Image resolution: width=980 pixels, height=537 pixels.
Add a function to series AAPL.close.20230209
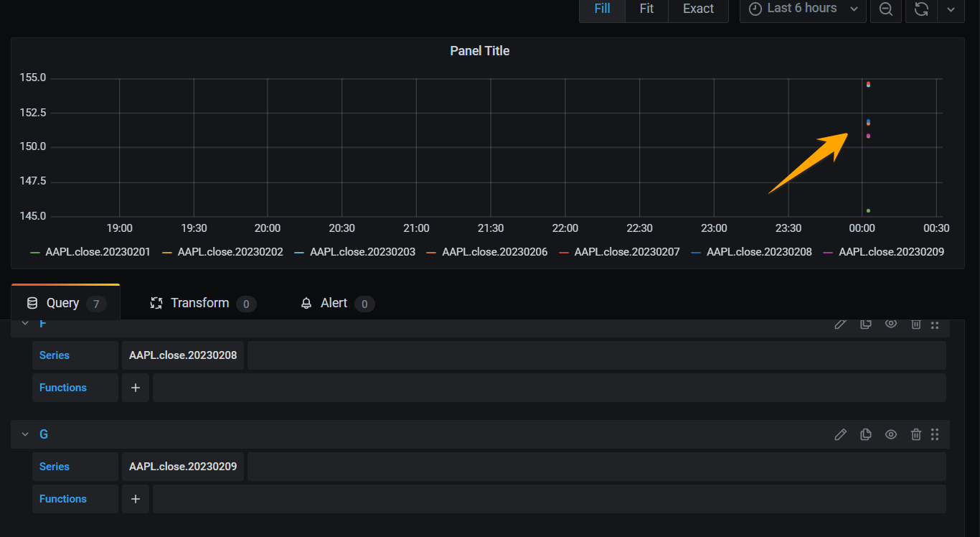[136, 499]
